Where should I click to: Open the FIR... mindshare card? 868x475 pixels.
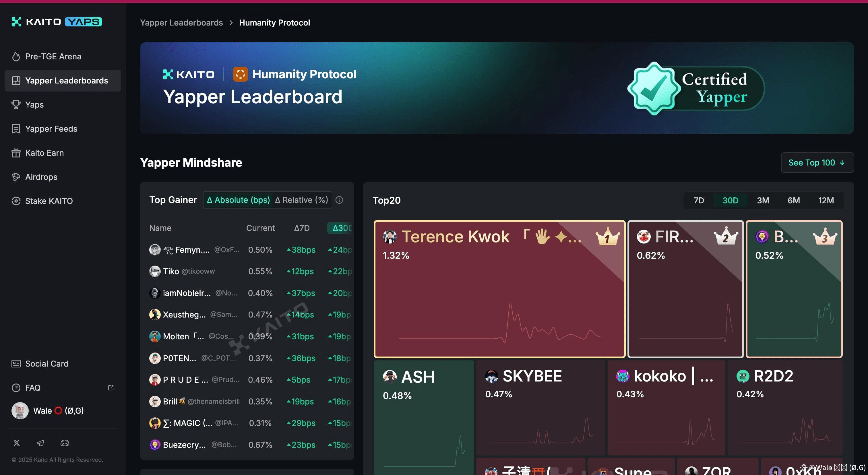click(x=685, y=289)
